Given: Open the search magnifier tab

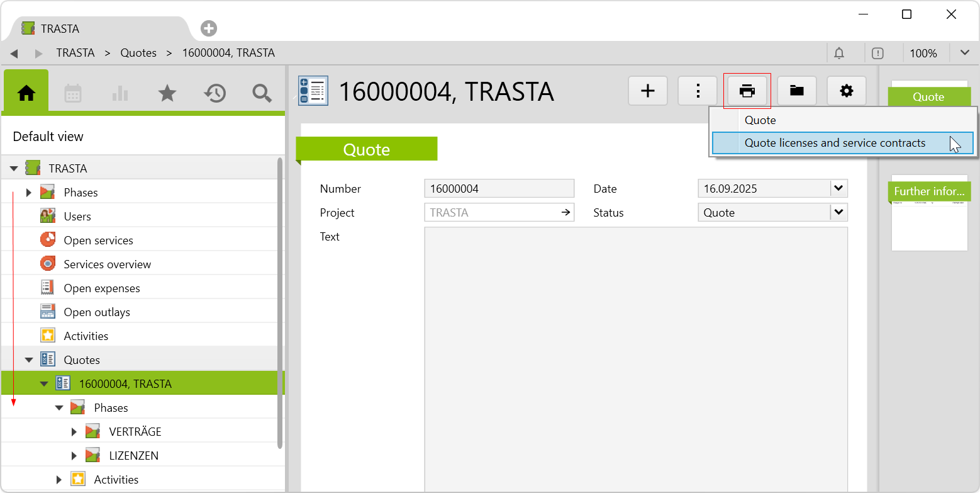Looking at the screenshot, I should (262, 94).
